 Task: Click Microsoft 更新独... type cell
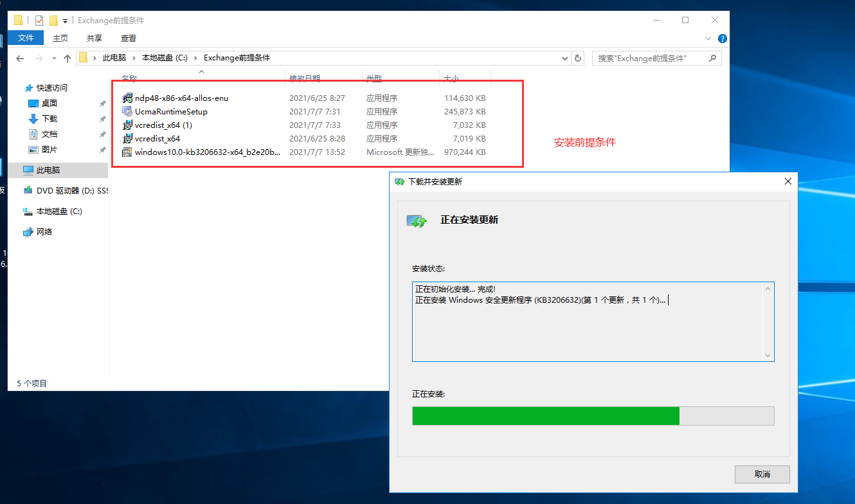coord(401,152)
